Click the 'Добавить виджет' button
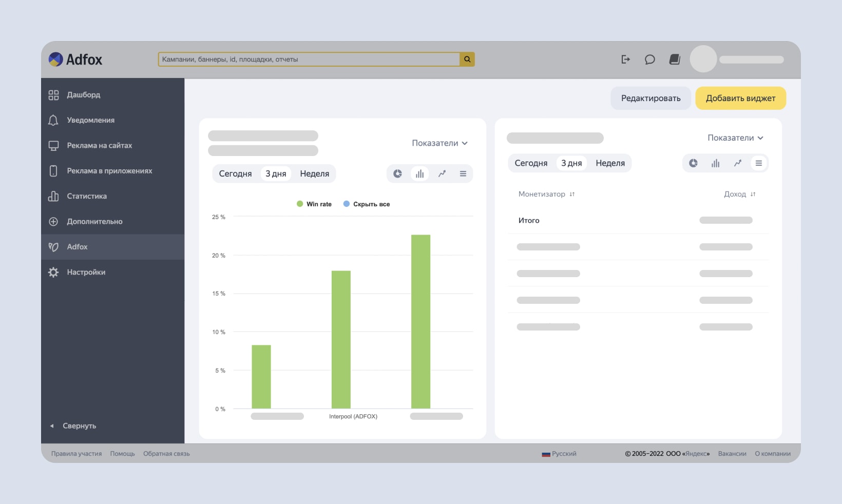Screen dimensions: 842x504 click(740, 99)
